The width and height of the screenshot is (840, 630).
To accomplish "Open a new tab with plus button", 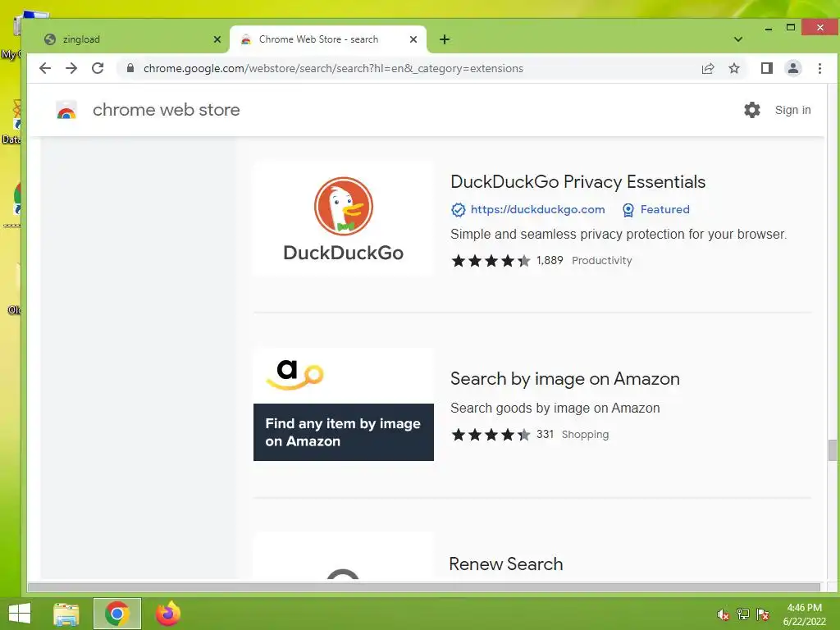I will point(444,39).
